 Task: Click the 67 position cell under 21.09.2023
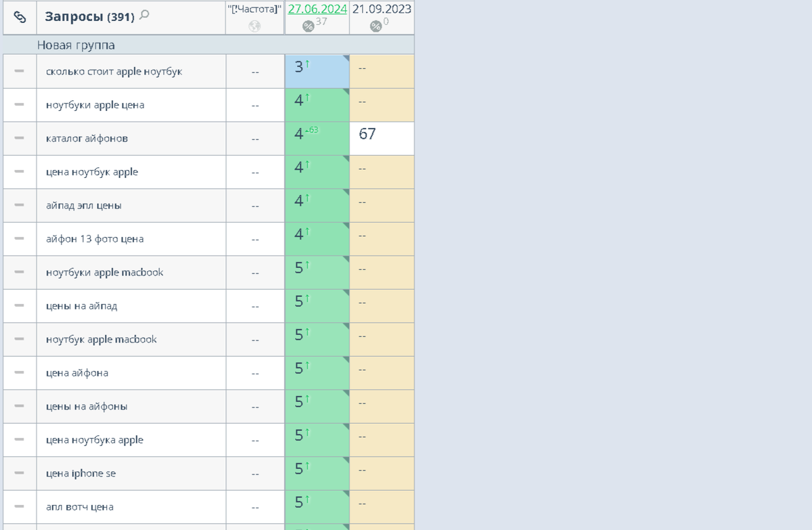(x=382, y=138)
